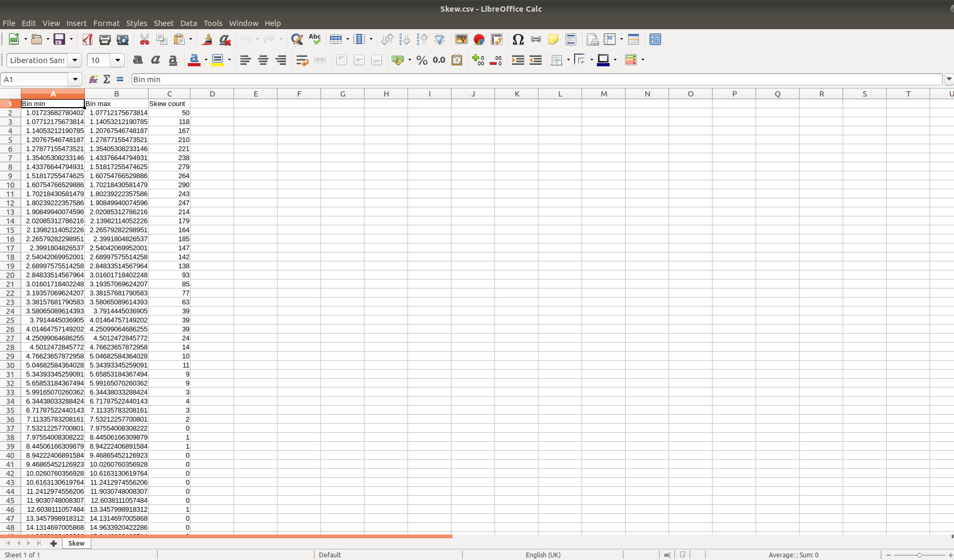954x560 pixels.
Task: Select row 10 header
Action: tap(10, 185)
